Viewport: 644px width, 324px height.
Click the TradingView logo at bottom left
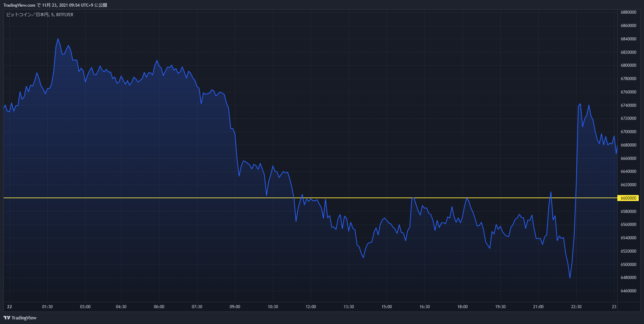point(20,318)
